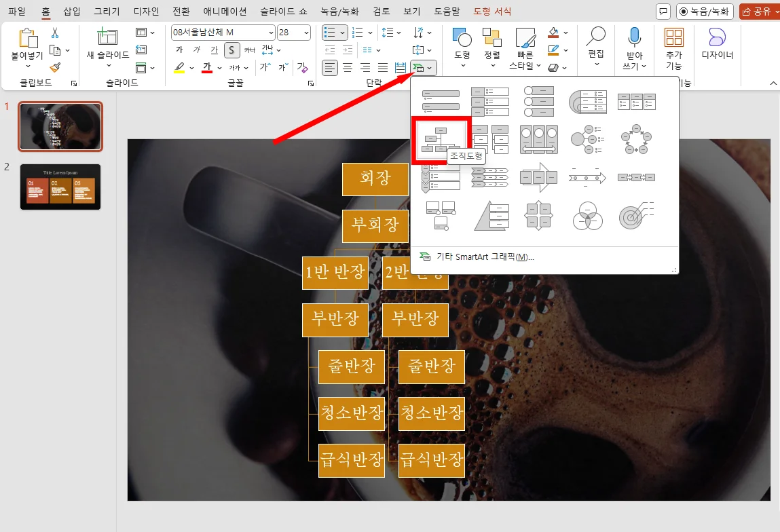Viewport: 780px width, 532px height.
Task: Click the Cut scissors icon
Action: pos(55,33)
